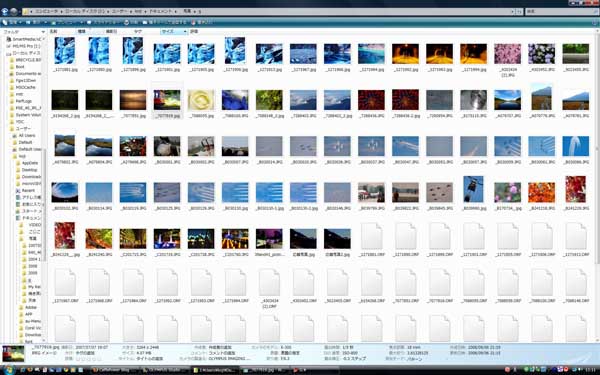
Task: Click the blank _1271967.ORF file icon
Action: click(x=65, y=283)
